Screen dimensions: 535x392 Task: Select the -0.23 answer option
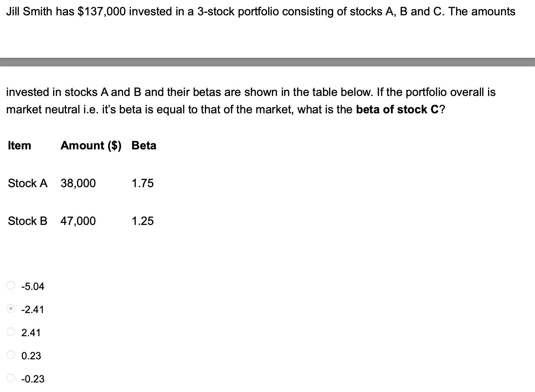32,379
